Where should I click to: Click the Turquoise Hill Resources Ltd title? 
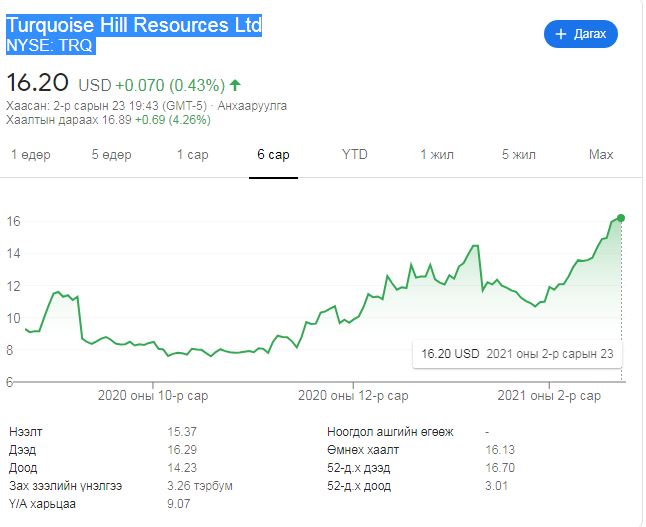tap(134, 25)
